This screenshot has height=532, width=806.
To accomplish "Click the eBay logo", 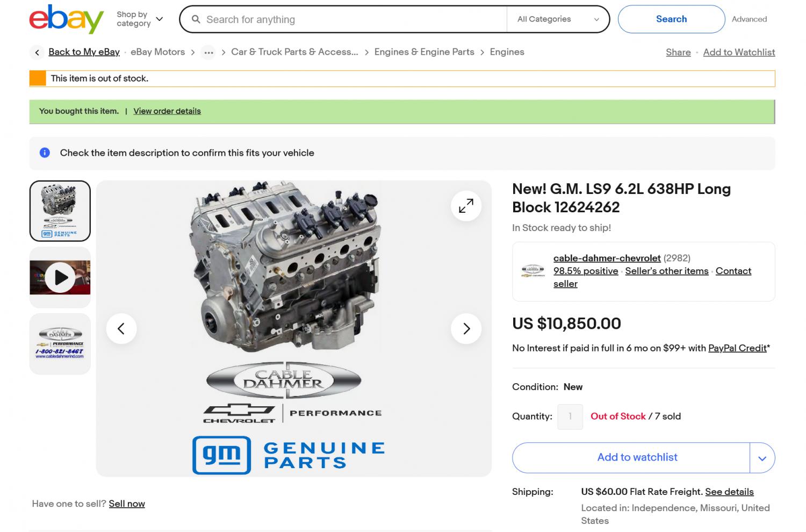I will [66, 19].
